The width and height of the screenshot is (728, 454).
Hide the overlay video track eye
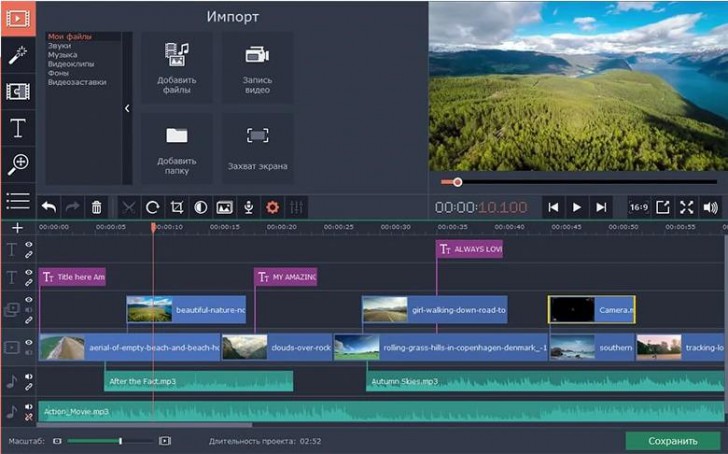click(29, 300)
